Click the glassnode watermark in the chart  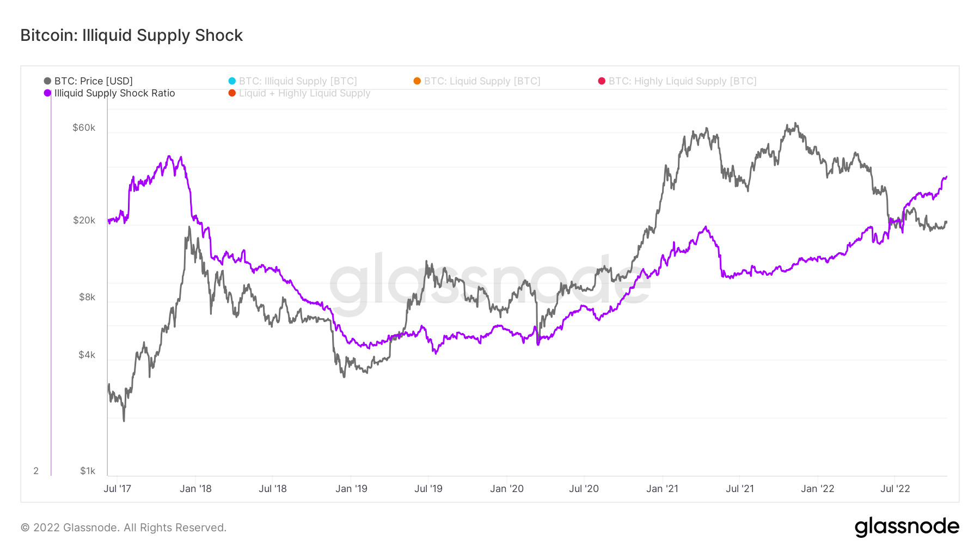(x=490, y=283)
